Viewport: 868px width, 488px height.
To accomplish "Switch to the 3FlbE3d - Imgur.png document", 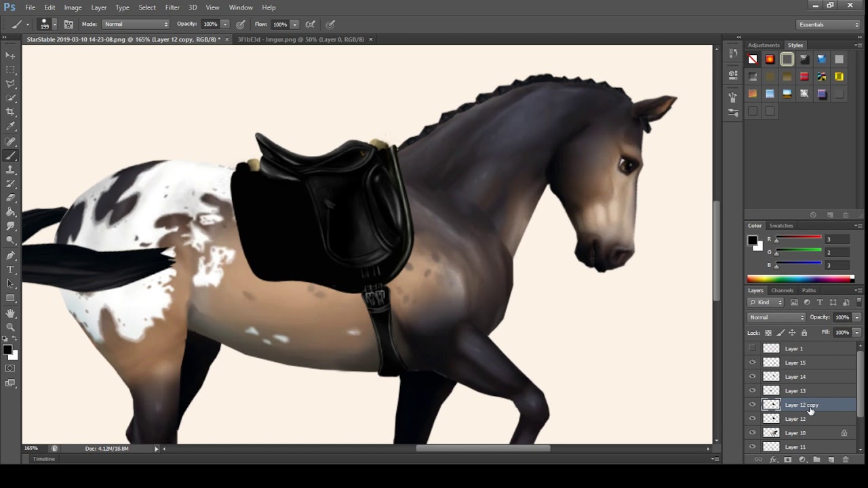I will 300,39.
